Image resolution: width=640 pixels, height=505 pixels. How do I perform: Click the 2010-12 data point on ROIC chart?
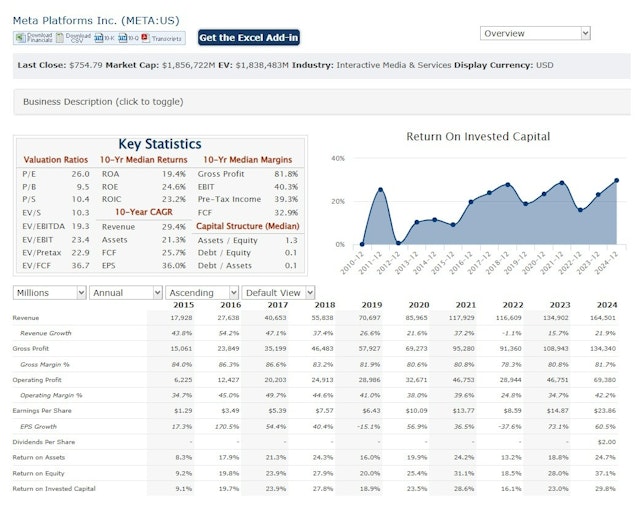tap(362, 244)
